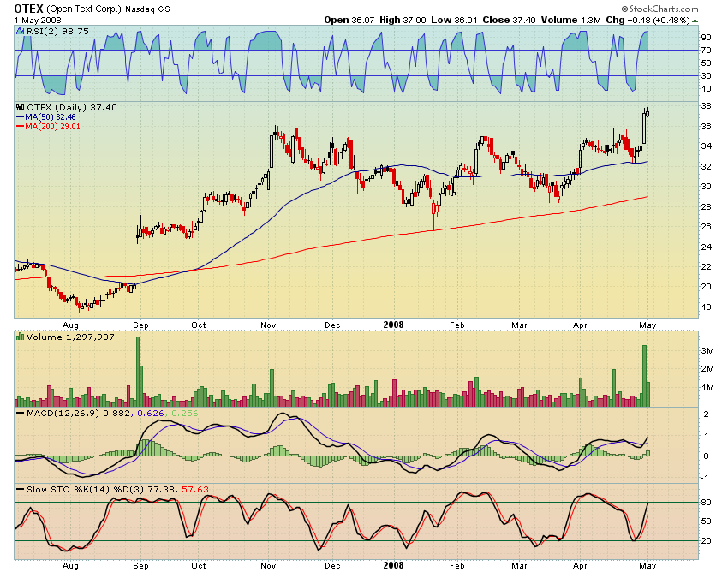728x572 pixels.
Task: Click the Close 37.40 value in header
Action: pyautogui.click(x=509, y=20)
